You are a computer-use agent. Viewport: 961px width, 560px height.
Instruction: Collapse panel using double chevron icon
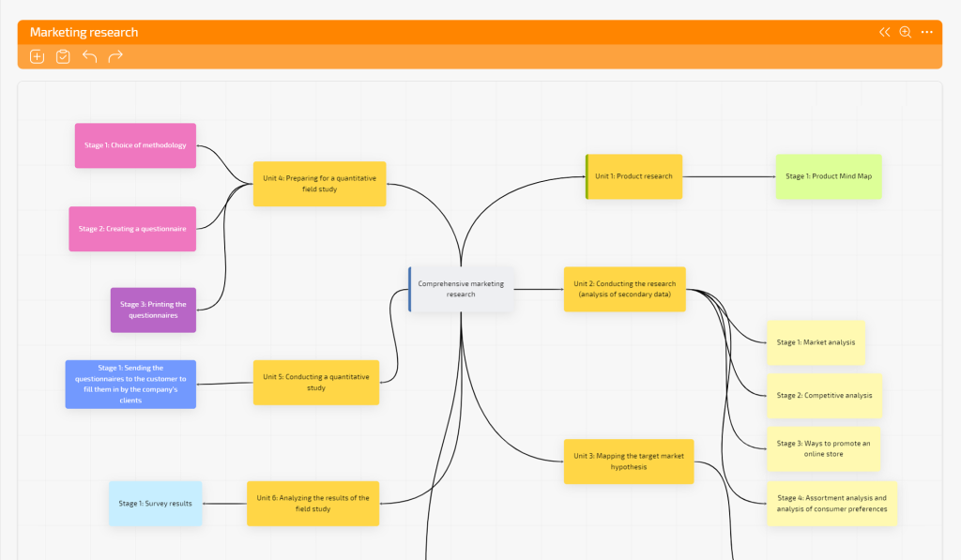coord(884,32)
